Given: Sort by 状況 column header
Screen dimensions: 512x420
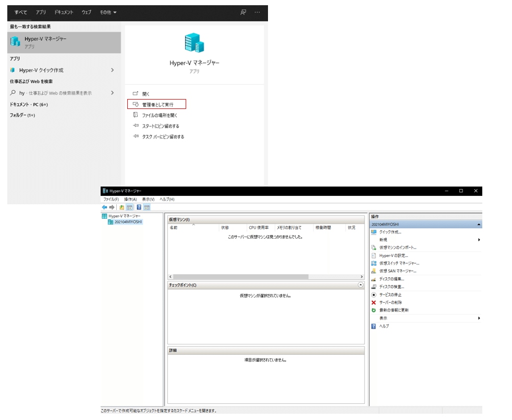Looking at the screenshot, I should point(355,228).
